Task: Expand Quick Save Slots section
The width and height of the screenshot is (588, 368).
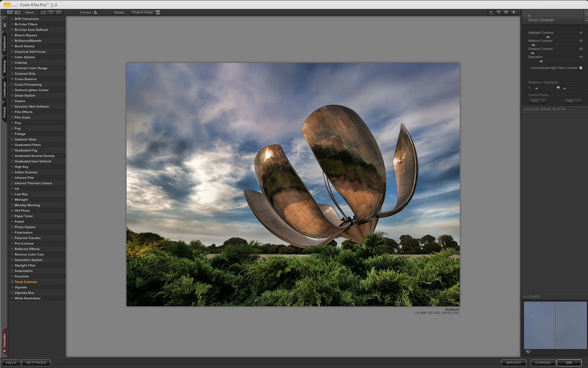Action: pos(544,109)
